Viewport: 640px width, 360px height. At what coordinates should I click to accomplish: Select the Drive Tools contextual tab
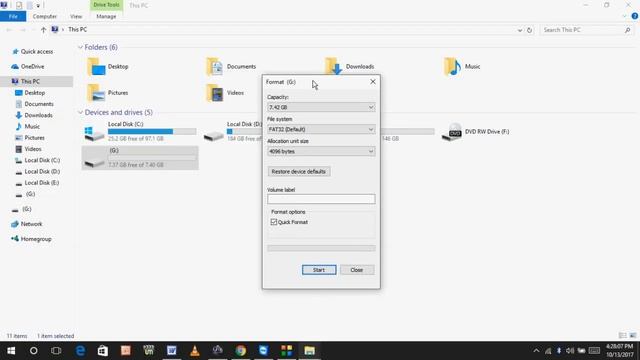pos(106,5)
